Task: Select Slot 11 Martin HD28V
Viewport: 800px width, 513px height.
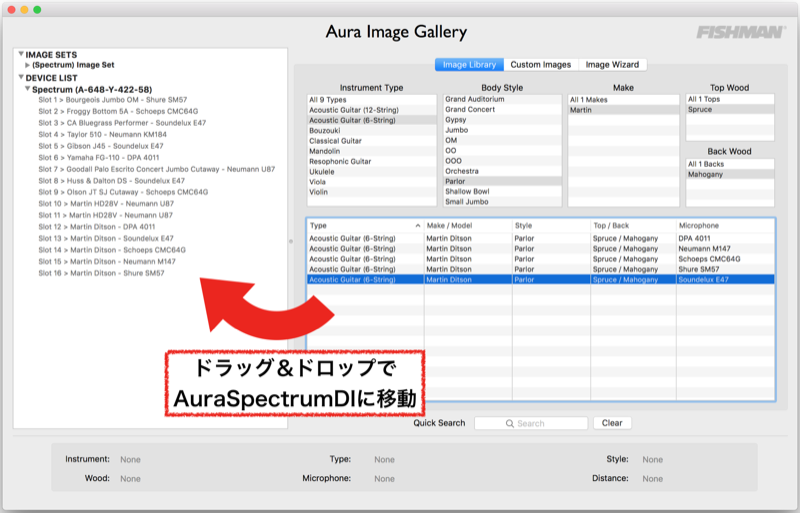Action: point(105,215)
